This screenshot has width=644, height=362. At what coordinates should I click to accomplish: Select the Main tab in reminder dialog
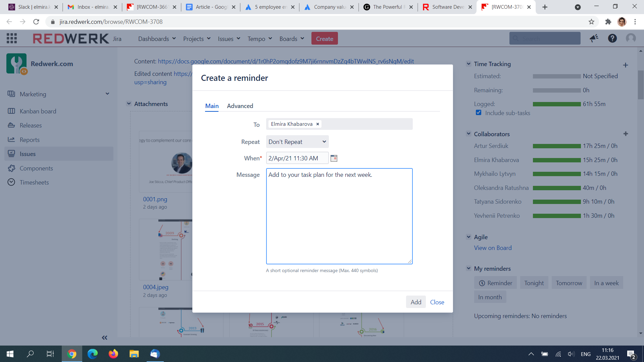point(212,106)
